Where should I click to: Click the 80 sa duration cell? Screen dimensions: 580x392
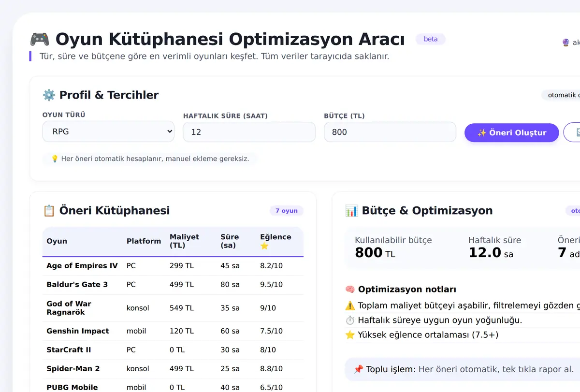(230, 285)
